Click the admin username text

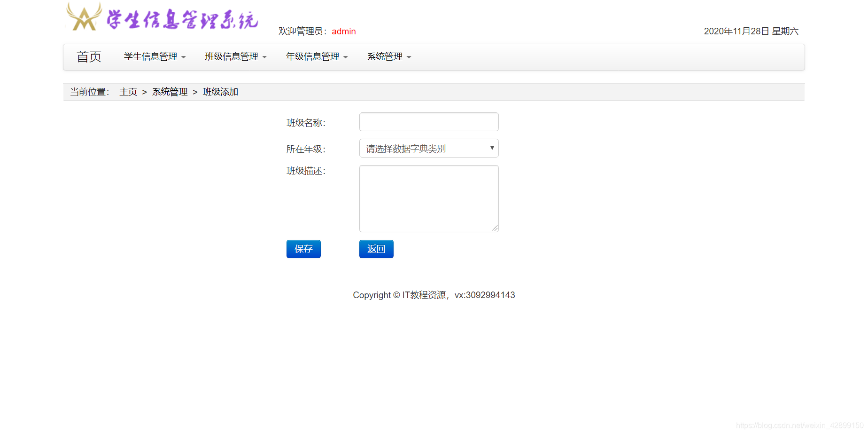point(344,32)
